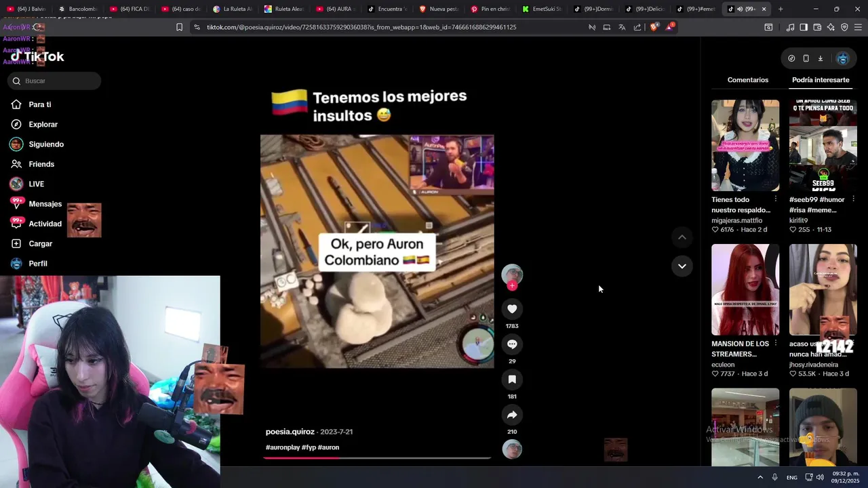Screen dimensions: 868x488
Task: Click the ENG language indicator
Action: click(x=791, y=477)
